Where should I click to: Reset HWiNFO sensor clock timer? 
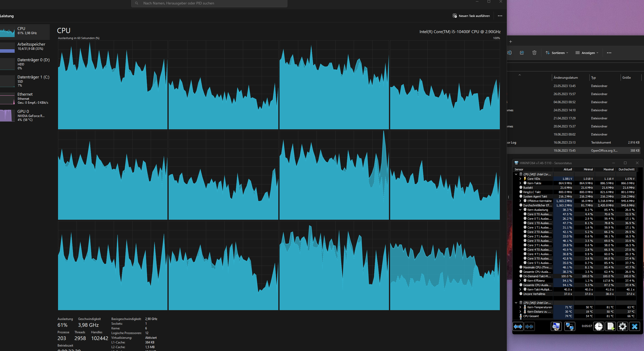click(599, 327)
